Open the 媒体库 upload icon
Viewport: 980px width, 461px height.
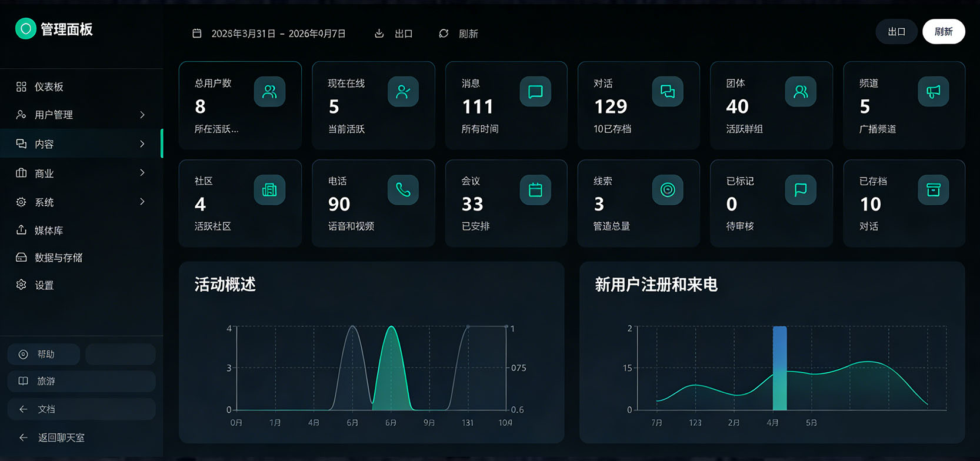coord(21,230)
